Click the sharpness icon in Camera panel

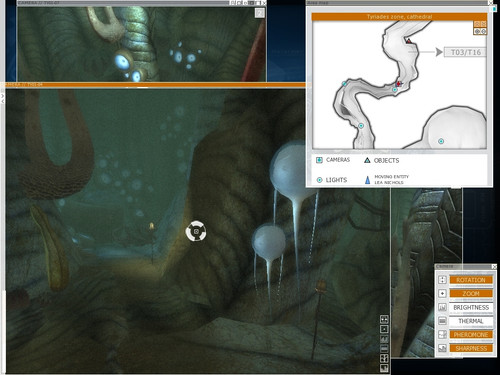click(x=442, y=348)
